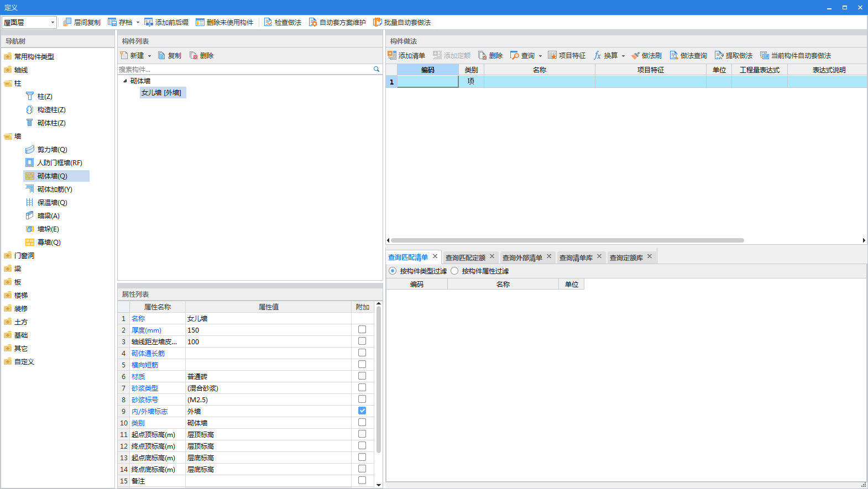Open 存档 dropdown arrow

tap(138, 23)
